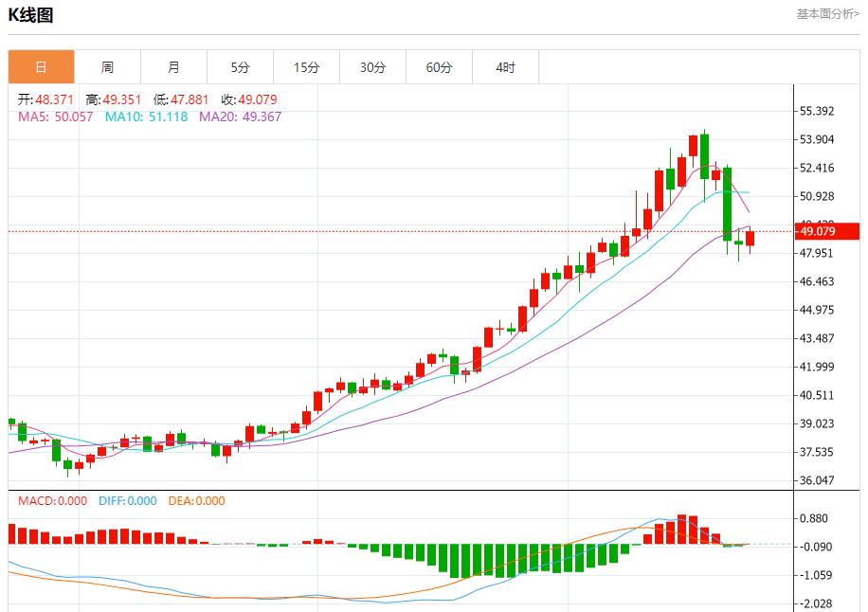Switch to the 周 (weekly) tab
Viewport: 868px width, 612px height.
coord(107,66)
